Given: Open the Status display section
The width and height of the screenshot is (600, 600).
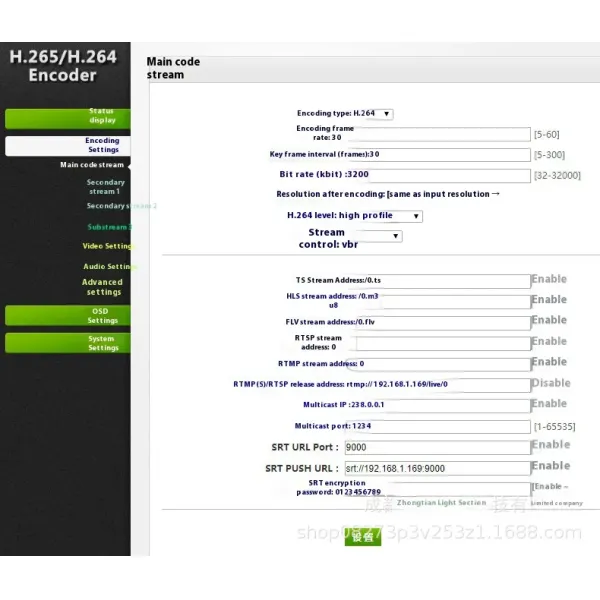Looking at the screenshot, I should coord(68,119).
